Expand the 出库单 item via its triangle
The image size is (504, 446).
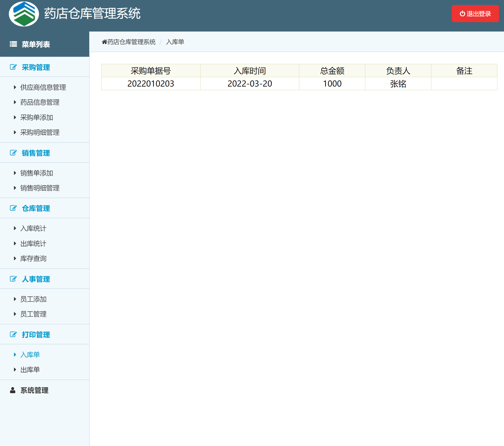click(x=15, y=369)
